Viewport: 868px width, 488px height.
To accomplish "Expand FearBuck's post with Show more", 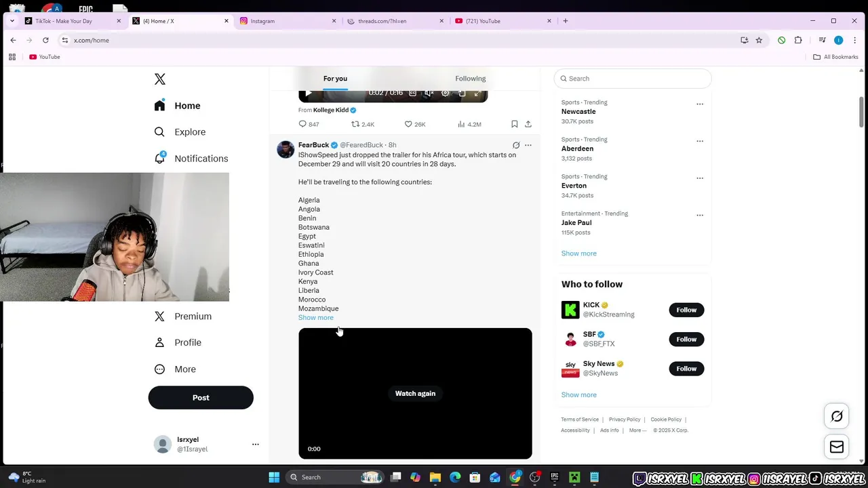I will click(316, 317).
